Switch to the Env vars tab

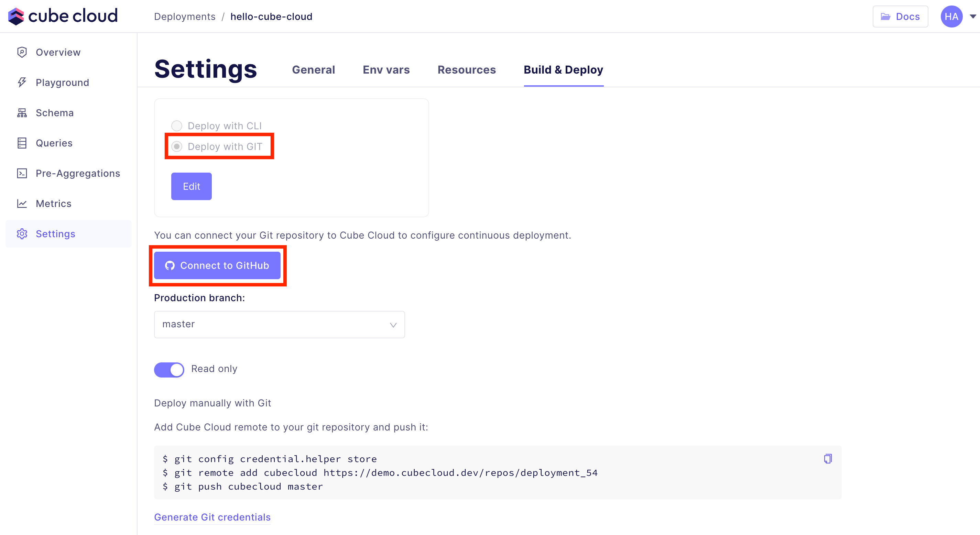[x=386, y=70]
